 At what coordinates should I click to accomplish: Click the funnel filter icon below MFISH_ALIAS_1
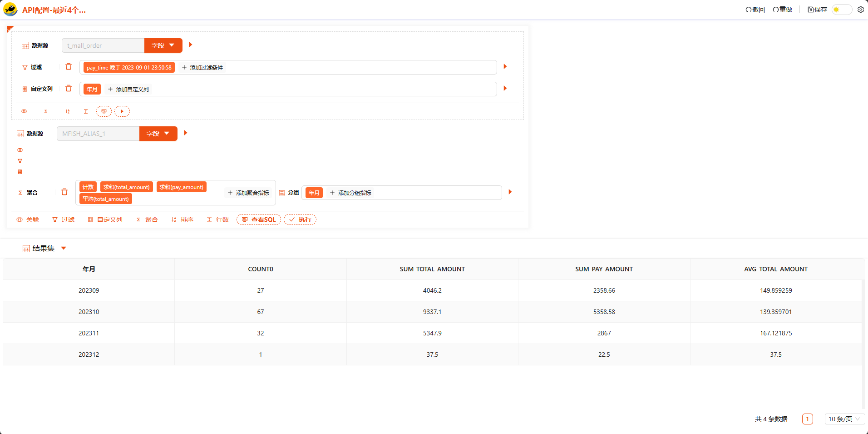point(20,161)
